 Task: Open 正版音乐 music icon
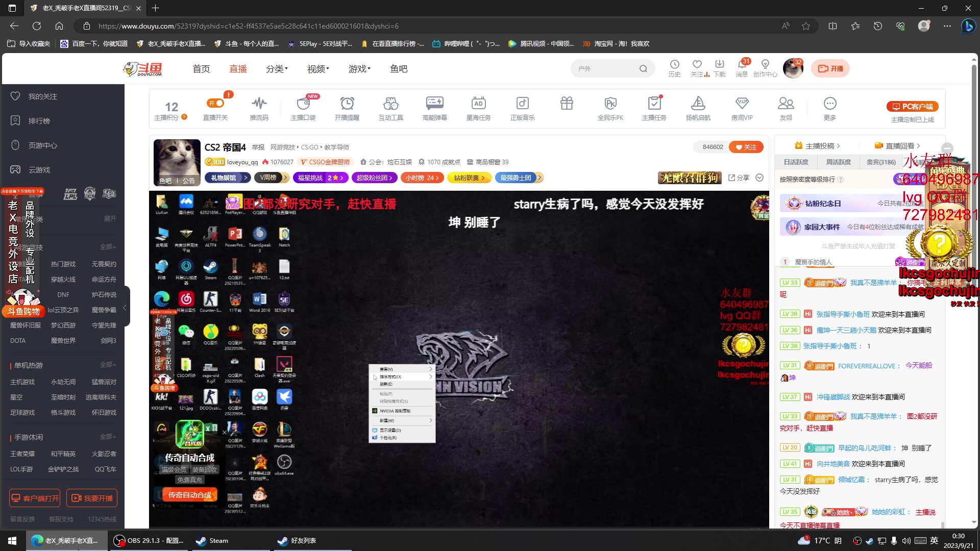(x=523, y=108)
